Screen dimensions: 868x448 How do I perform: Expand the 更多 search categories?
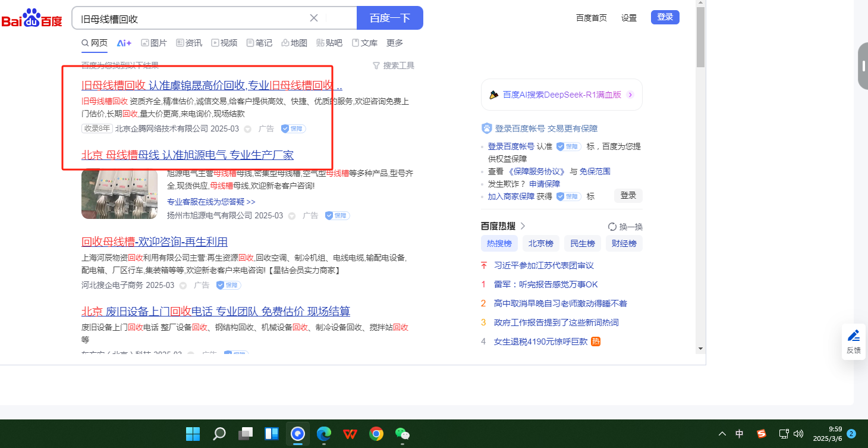tap(394, 43)
